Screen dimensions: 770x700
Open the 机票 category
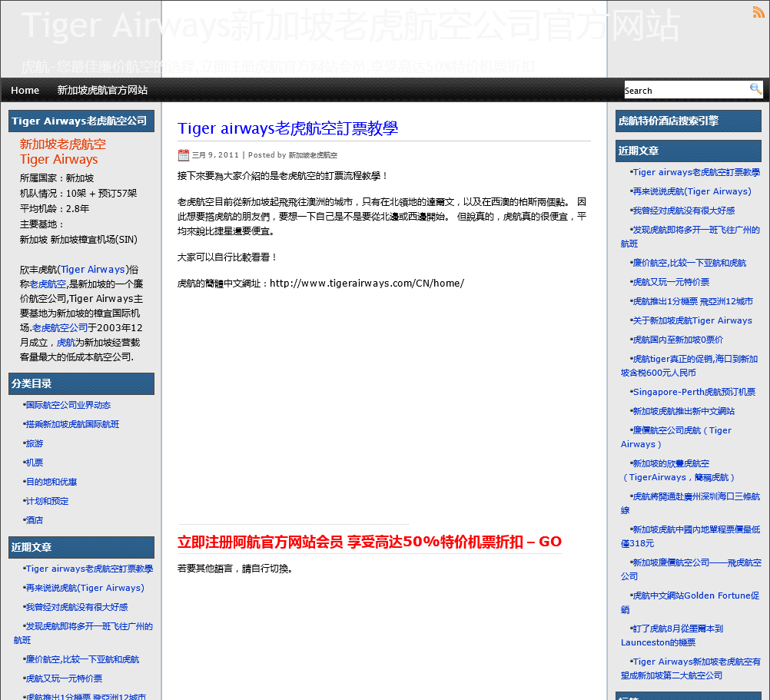click(35, 463)
